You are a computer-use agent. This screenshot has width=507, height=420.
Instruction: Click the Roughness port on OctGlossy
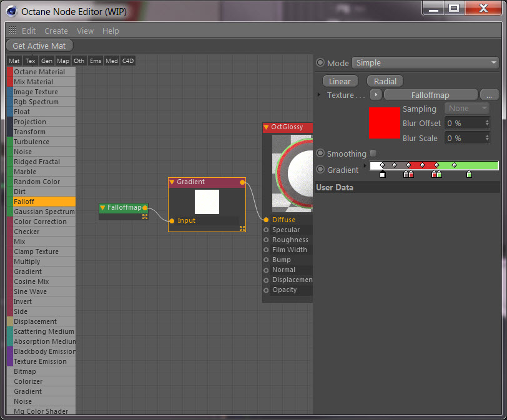click(266, 240)
